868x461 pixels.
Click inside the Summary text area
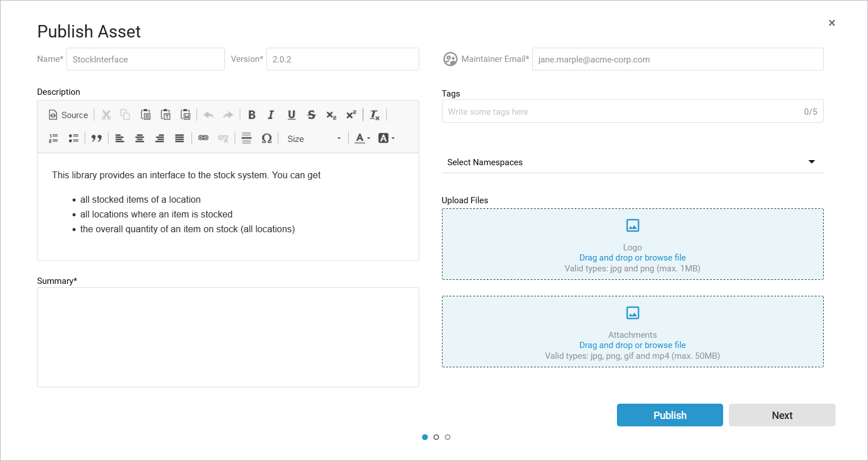pyautogui.click(x=228, y=337)
